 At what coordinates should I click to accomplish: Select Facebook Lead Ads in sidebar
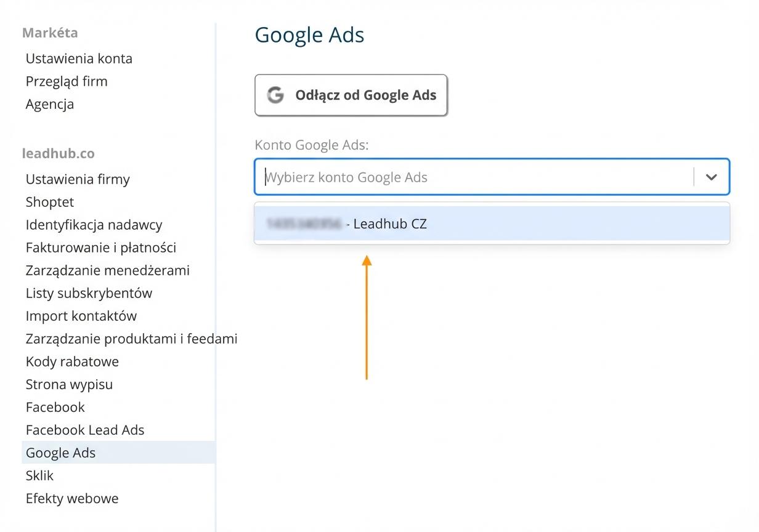coord(85,430)
